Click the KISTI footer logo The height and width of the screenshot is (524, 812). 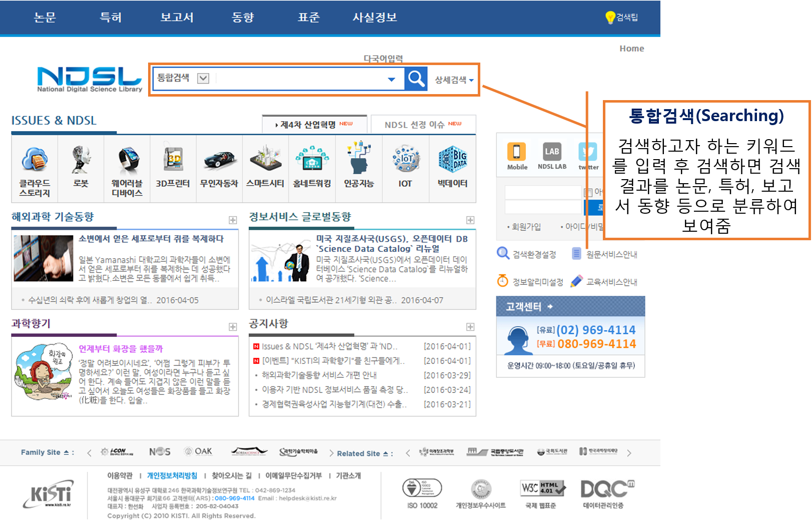49,494
